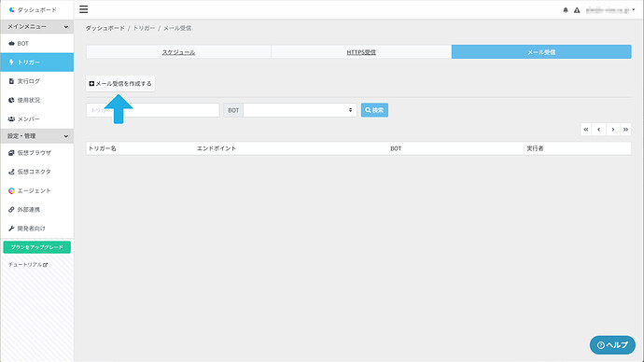Switch to the スケジュール tab
This screenshot has height=362, width=644.
tap(178, 52)
